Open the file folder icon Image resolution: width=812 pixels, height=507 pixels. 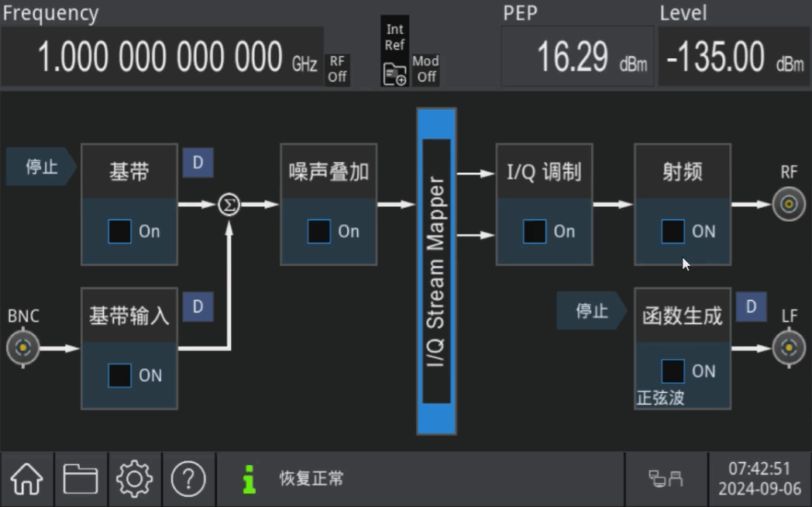click(x=81, y=480)
